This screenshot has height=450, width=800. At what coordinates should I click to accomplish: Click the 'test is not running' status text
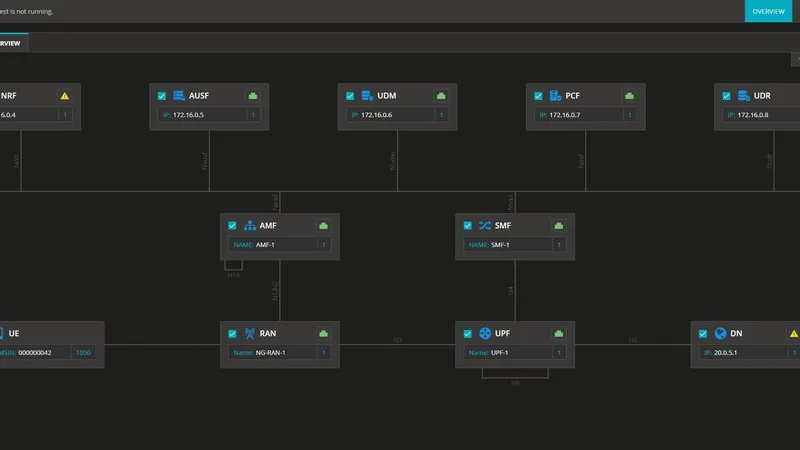pyautogui.click(x=27, y=11)
